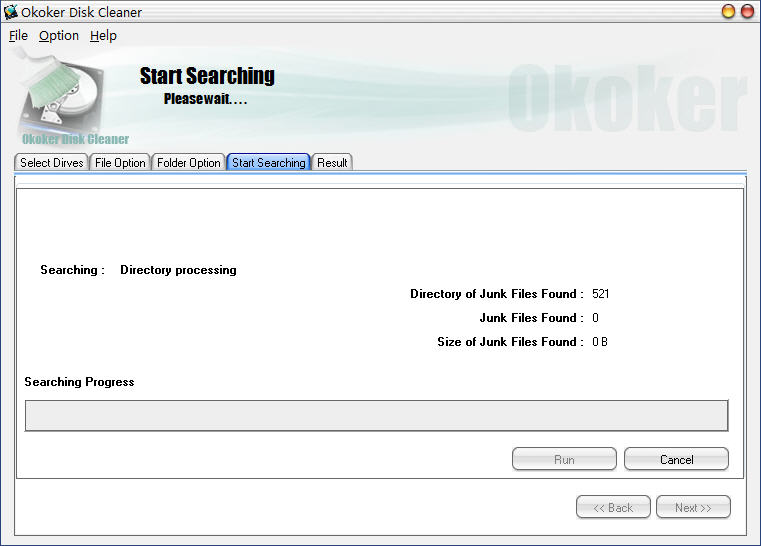Click the 'Searching :' label
The image size is (761, 546).
72,270
